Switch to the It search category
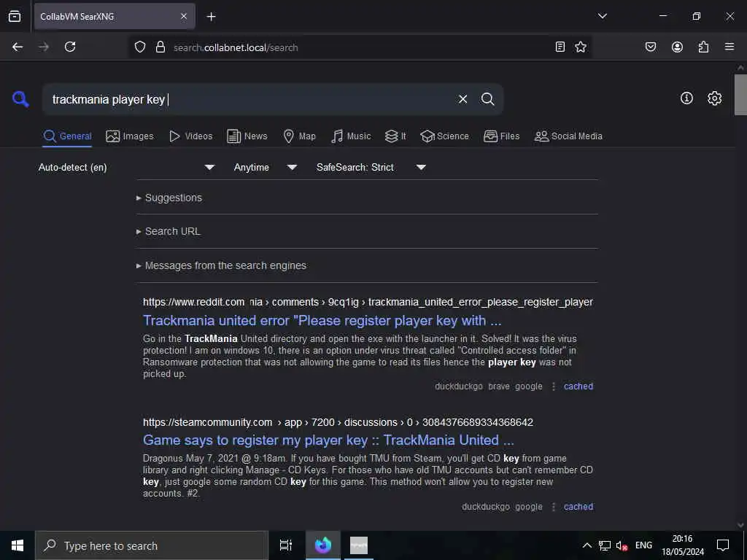747x560 pixels. [x=395, y=136]
